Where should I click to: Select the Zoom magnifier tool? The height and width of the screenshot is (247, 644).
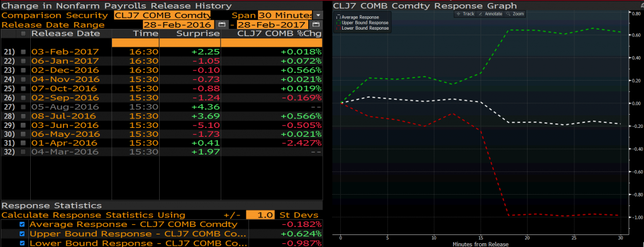click(x=515, y=14)
